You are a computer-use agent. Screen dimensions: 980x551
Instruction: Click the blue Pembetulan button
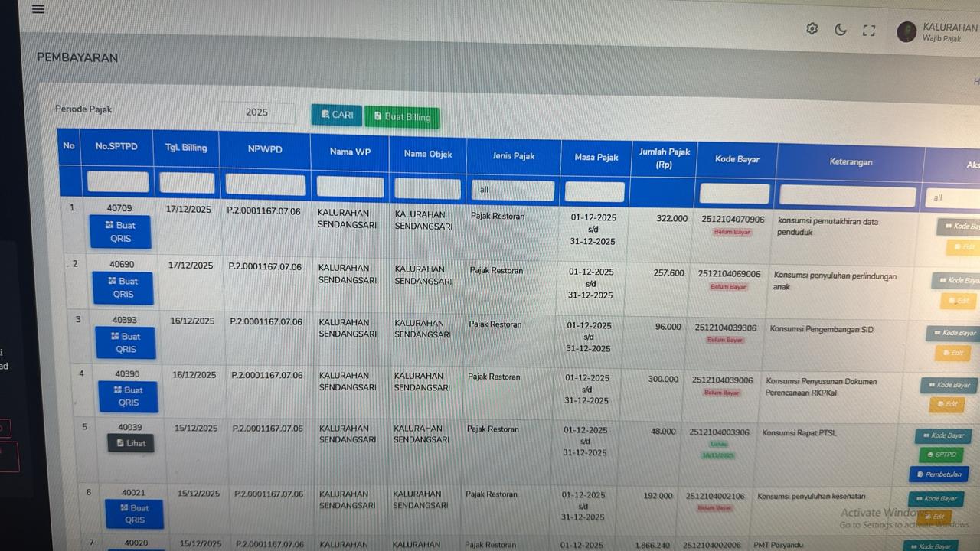coord(939,474)
